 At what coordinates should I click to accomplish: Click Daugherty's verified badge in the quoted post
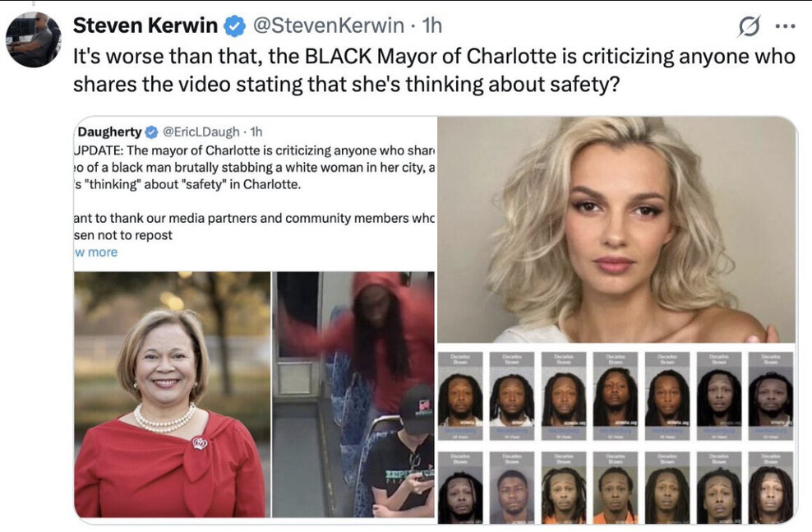click(x=151, y=132)
